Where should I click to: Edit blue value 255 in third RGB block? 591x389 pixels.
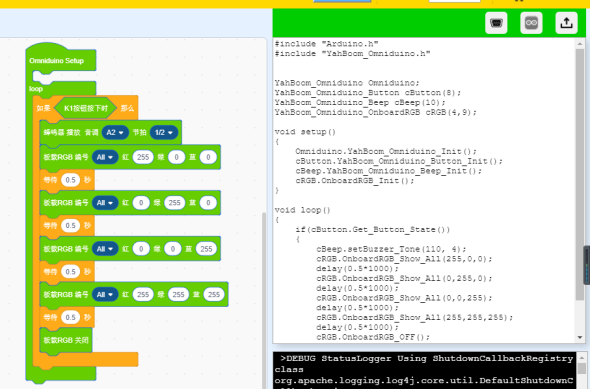pos(206,249)
